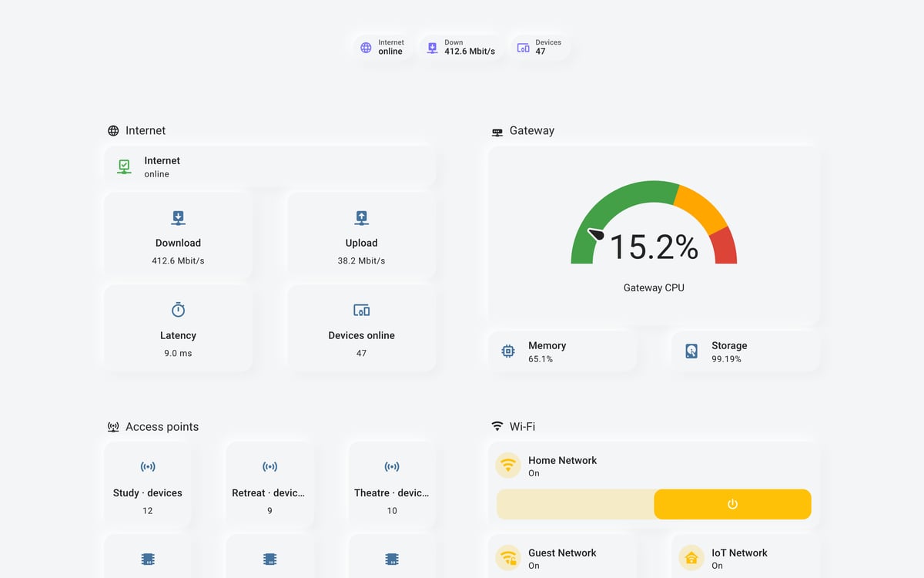The height and width of the screenshot is (578, 924).
Task: Click the Wi-Fi section heading
Action: 522,427
